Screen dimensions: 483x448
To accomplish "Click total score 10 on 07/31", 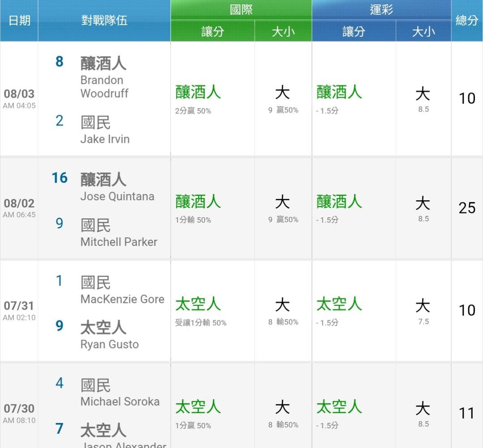I will point(467,310).
